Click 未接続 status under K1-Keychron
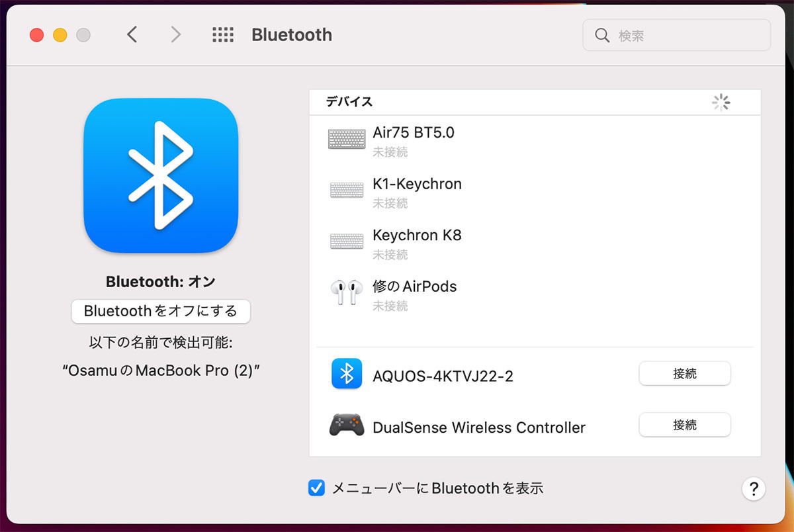 [390, 203]
